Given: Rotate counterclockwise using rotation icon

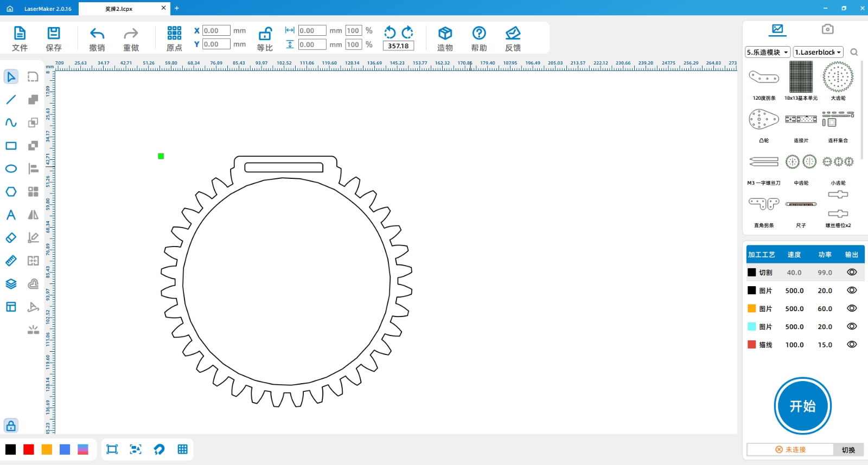Looking at the screenshot, I should (x=390, y=33).
